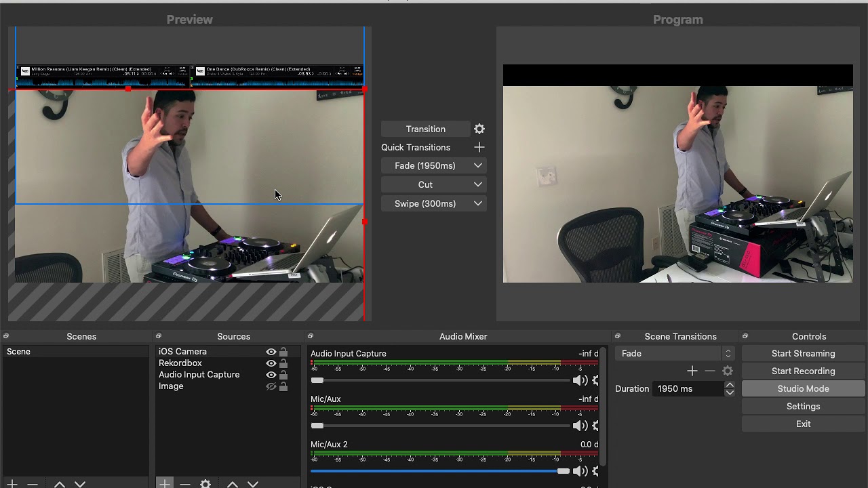This screenshot has height=488, width=868.
Task: Click Mic/Aux volume slider handle
Action: pyautogui.click(x=317, y=426)
